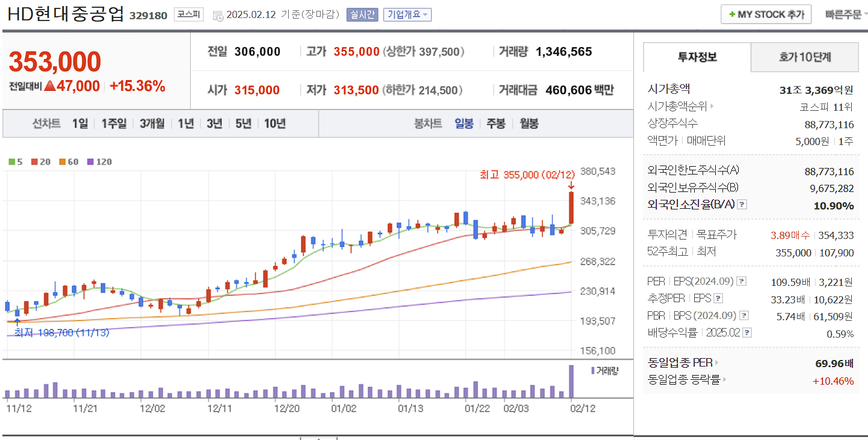Click the 코스피 label next to stock name

[x=189, y=14]
